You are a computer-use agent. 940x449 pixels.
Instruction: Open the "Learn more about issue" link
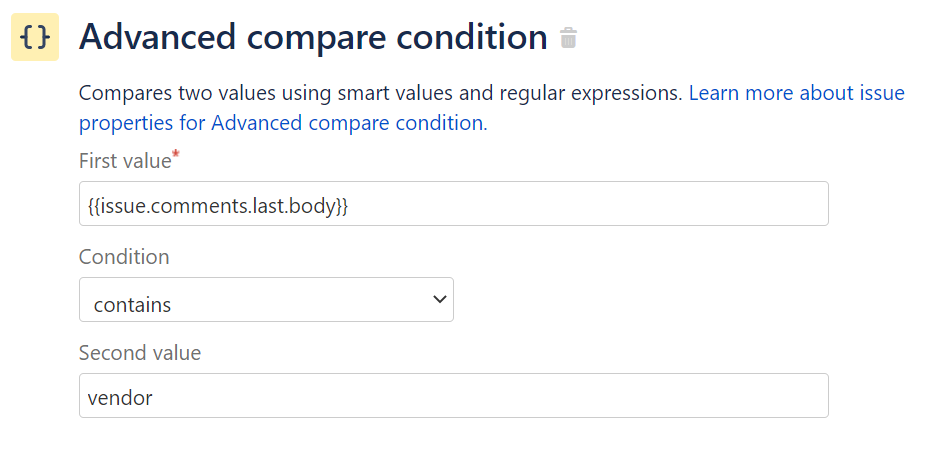pos(796,94)
